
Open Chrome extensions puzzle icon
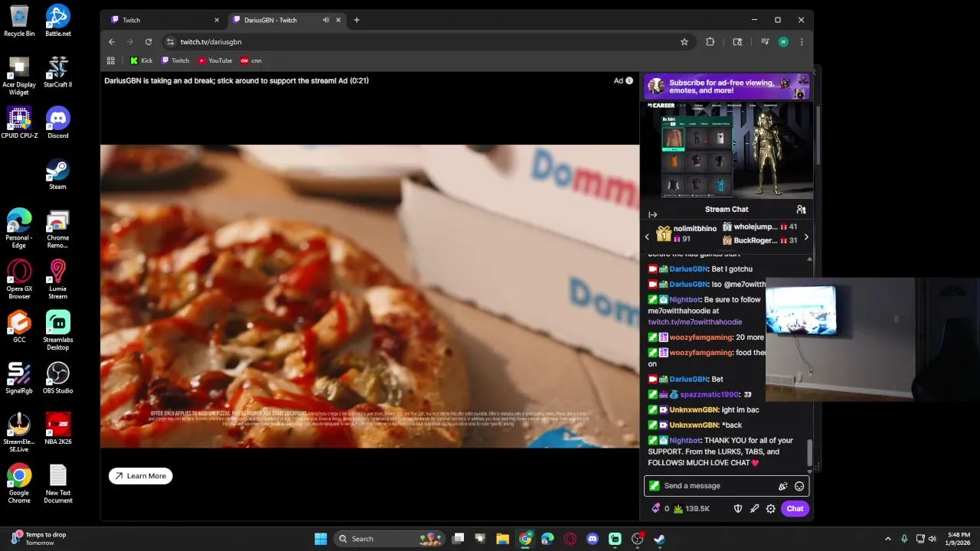pyautogui.click(x=710, y=42)
